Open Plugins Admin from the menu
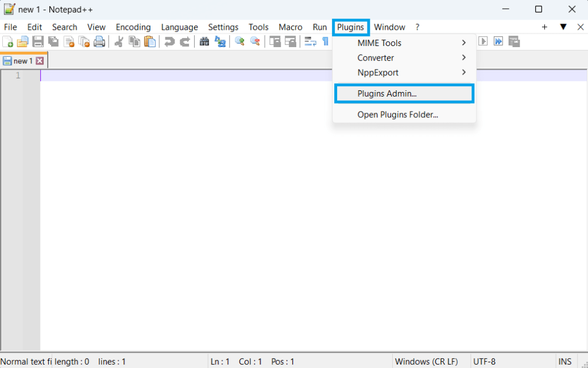The height and width of the screenshot is (368, 588). pos(404,93)
